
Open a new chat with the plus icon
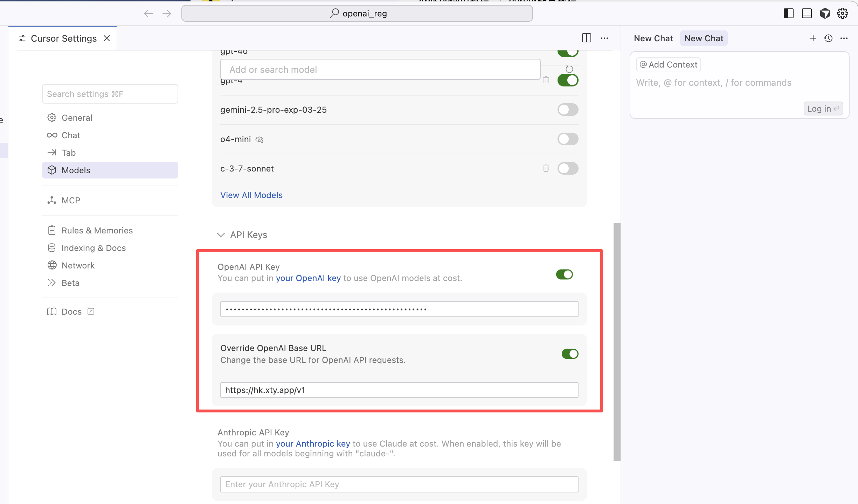(813, 38)
